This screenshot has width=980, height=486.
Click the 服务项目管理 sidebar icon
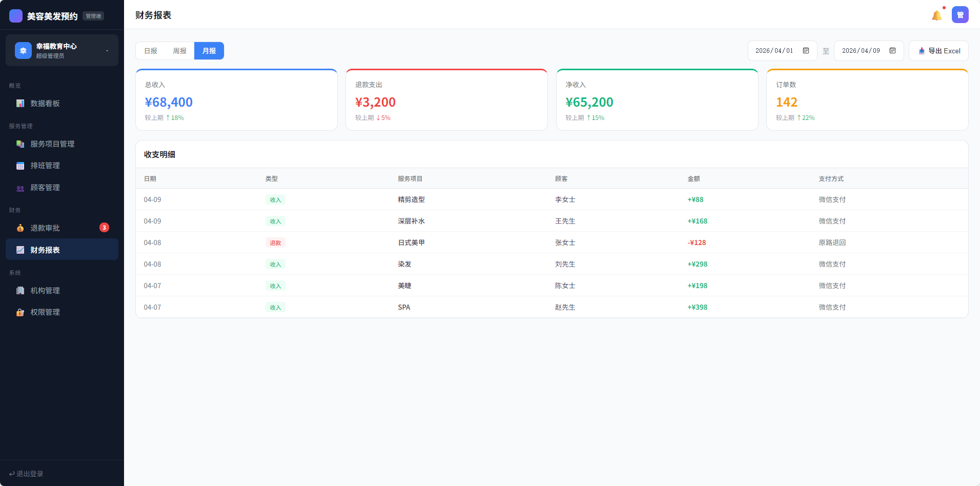[x=20, y=144]
